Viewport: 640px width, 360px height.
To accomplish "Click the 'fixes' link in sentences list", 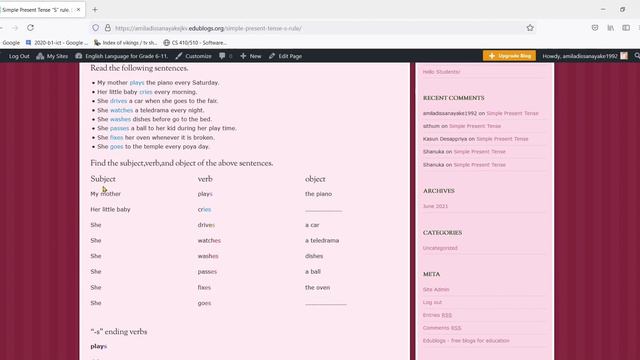I will click(116, 138).
